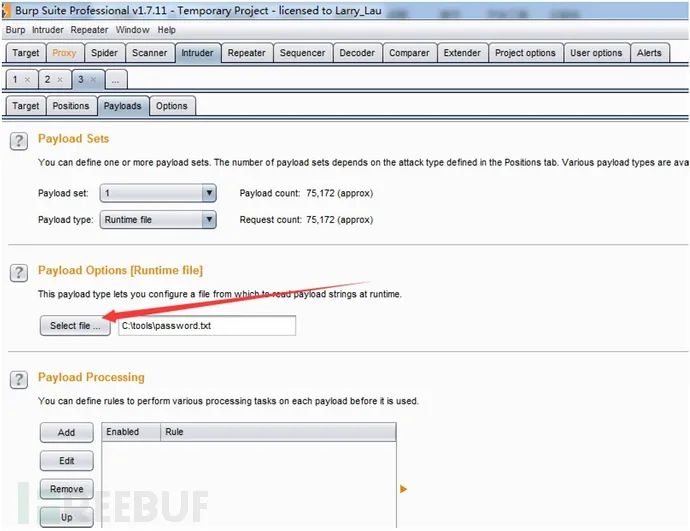Switch to the main Target tab
The height and width of the screenshot is (531, 690).
click(x=26, y=53)
